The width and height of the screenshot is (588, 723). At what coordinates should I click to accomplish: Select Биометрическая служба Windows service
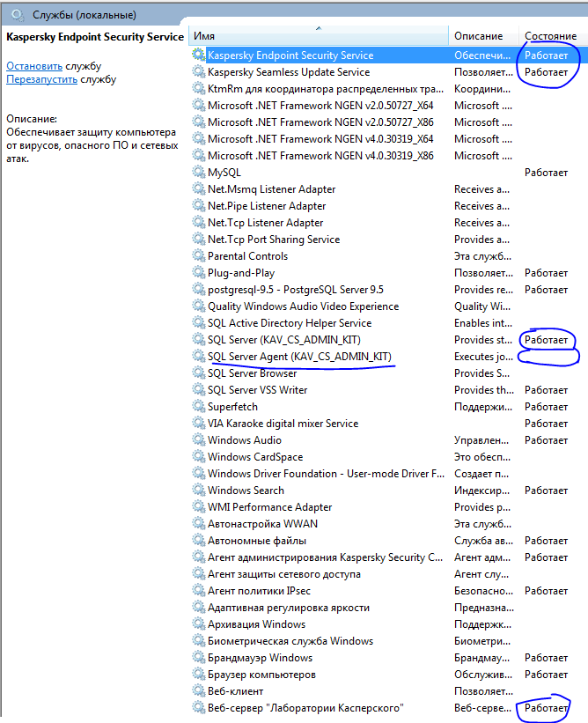pyautogui.click(x=290, y=641)
